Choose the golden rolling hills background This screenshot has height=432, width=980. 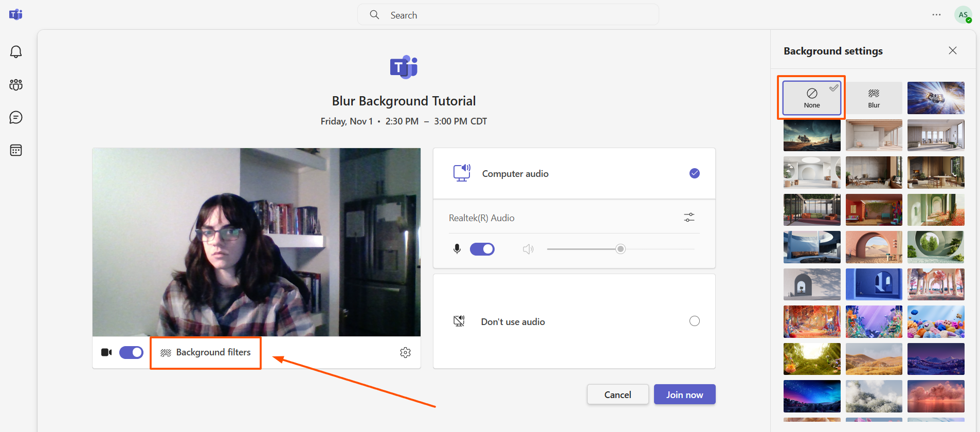(874, 359)
